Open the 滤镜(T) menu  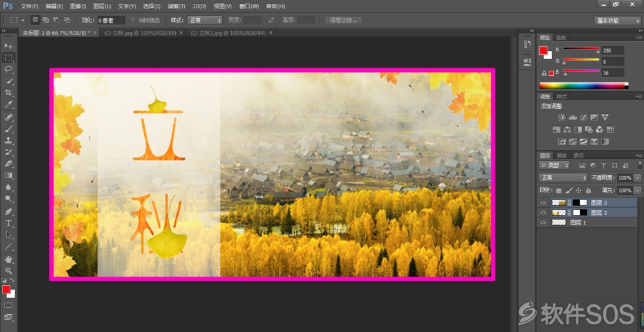point(176,6)
